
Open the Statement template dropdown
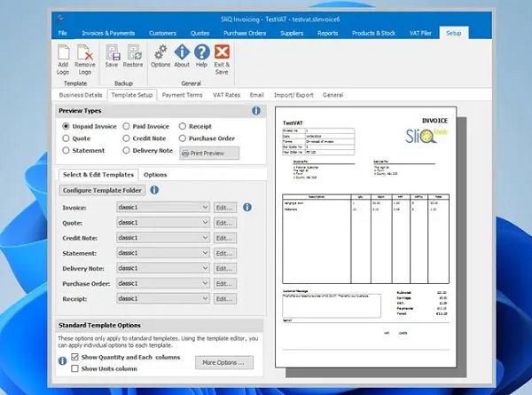[163, 253]
